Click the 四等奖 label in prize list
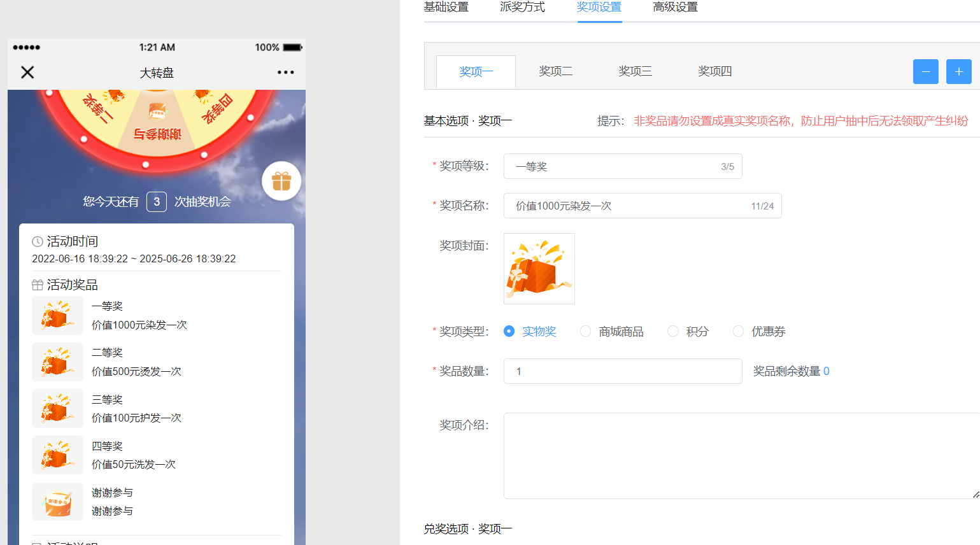The height and width of the screenshot is (545, 980). [x=107, y=446]
